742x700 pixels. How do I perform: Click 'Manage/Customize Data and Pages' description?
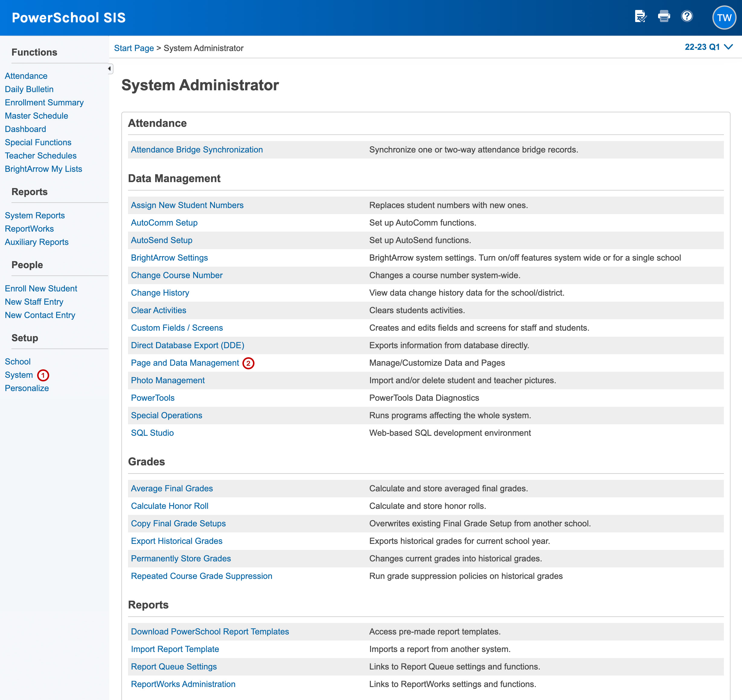[437, 363]
